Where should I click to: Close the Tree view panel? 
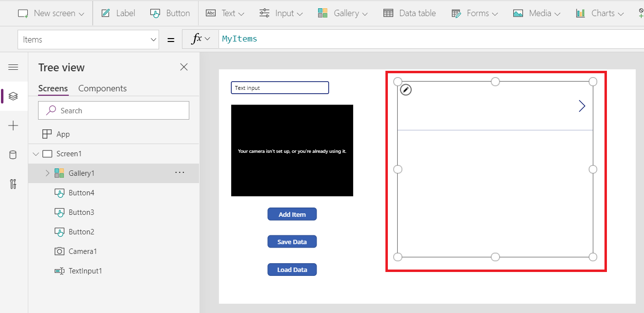[x=184, y=67]
